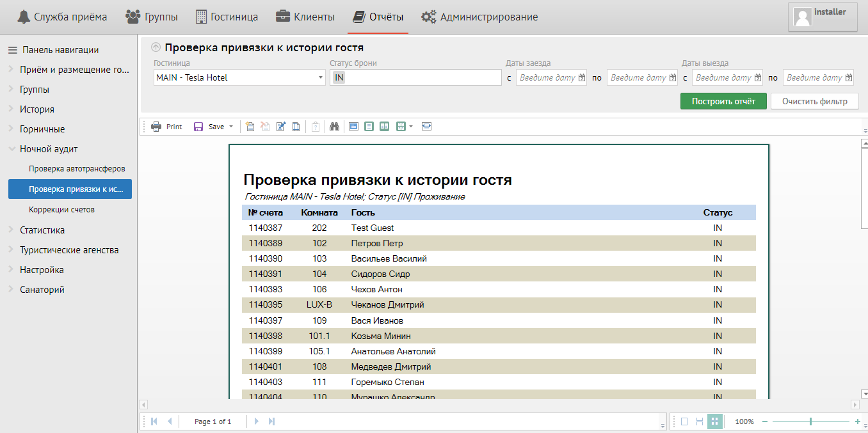Viewport: 868px width, 433px height.
Task: Click the Panel navigation hamburger icon
Action: 12,50
